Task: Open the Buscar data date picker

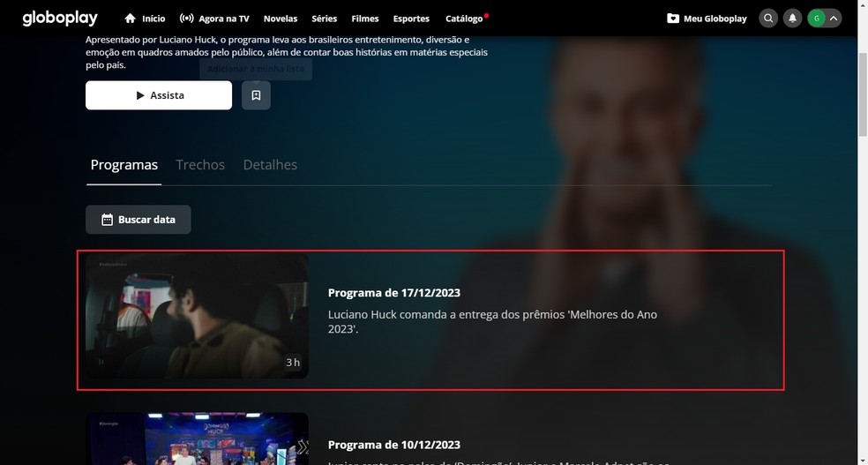Action: pos(138,219)
